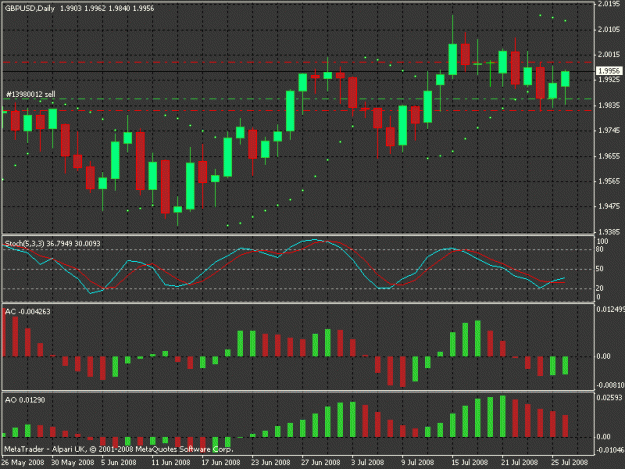Screen dimensions: 625x469
Task: Click the '27 Jun 2008' date label
Action: pos(320,462)
